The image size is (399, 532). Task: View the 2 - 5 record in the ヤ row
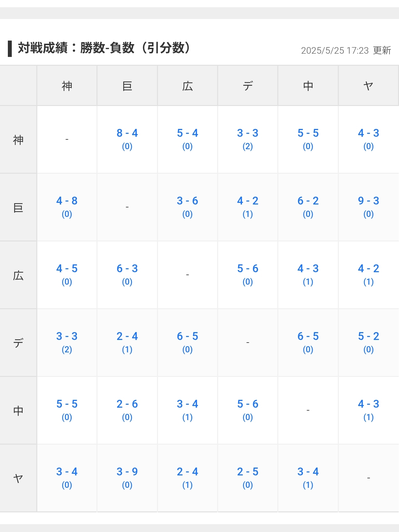tap(248, 472)
